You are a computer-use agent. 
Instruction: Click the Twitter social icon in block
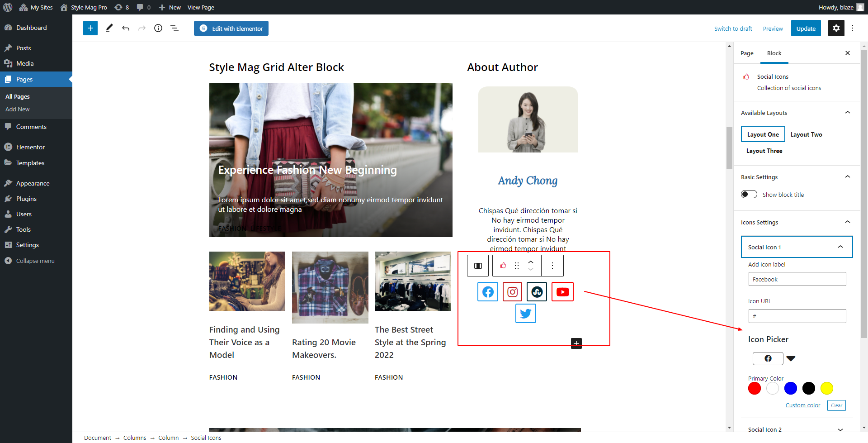pyautogui.click(x=525, y=314)
